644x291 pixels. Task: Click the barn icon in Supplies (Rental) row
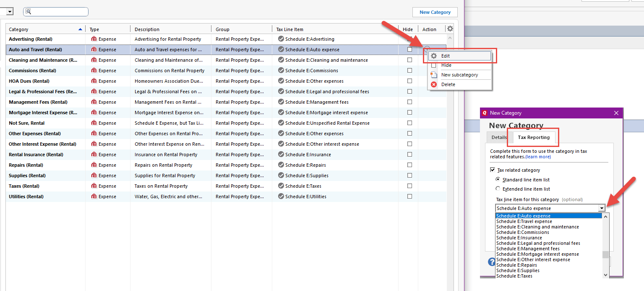(x=94, y=176)
